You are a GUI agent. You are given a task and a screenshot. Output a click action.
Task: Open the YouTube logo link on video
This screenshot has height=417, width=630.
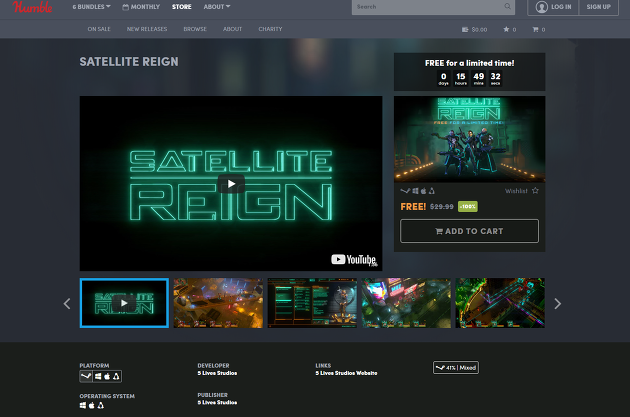[354, 260]
